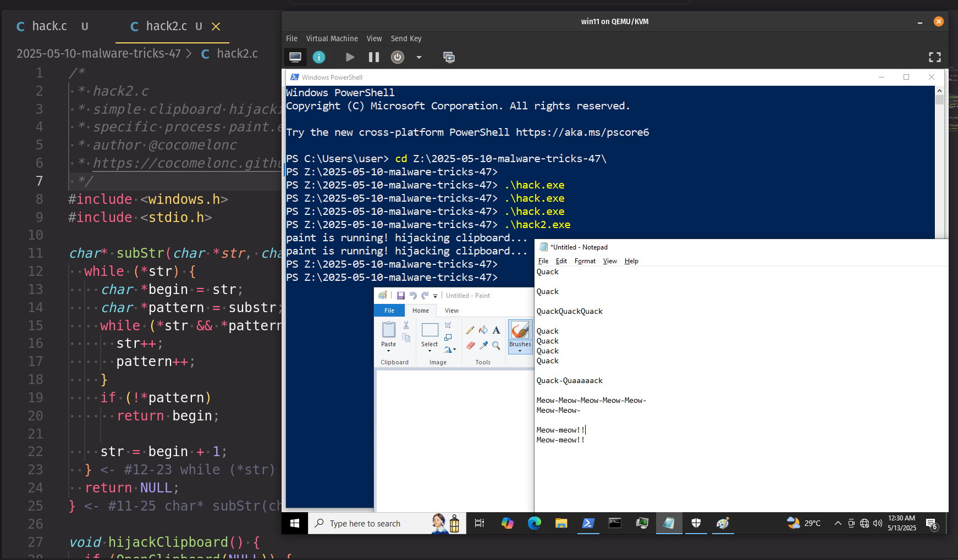The width and height of the screenshot is (958, 560).
Task: Click the Type here to search box
Action: pyautogui.click(x=387, y=523)
